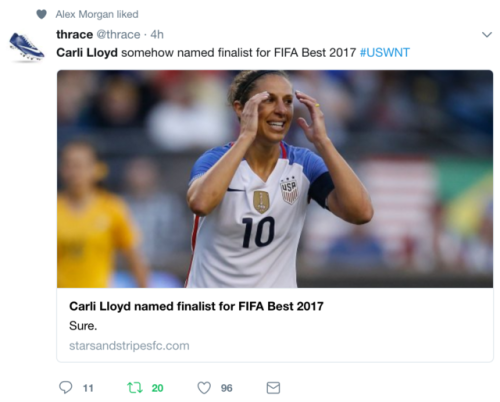The image size is (500, 402).
Task: Expand the tweet options chevron
Action: tap(487, 35)
